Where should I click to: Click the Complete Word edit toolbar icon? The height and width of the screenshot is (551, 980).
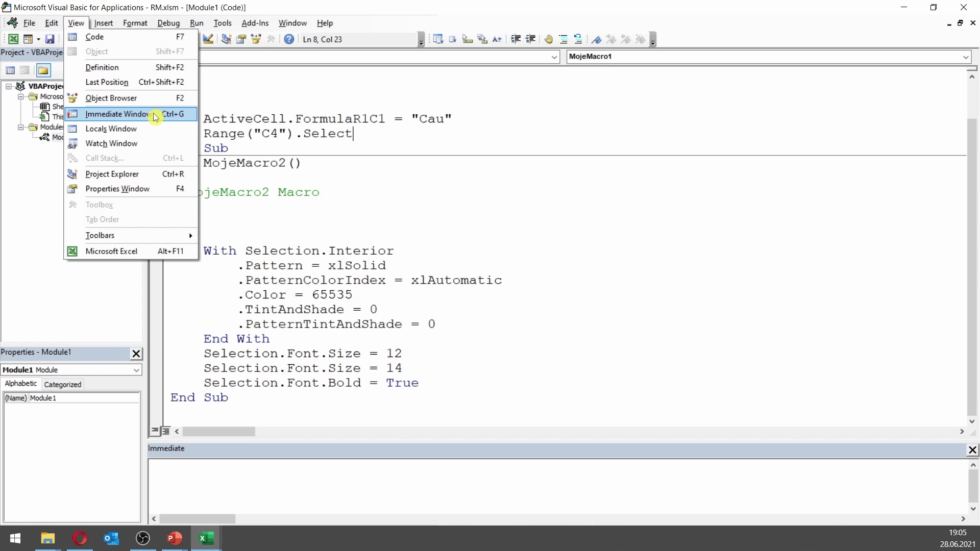click(x=497, y=39)
